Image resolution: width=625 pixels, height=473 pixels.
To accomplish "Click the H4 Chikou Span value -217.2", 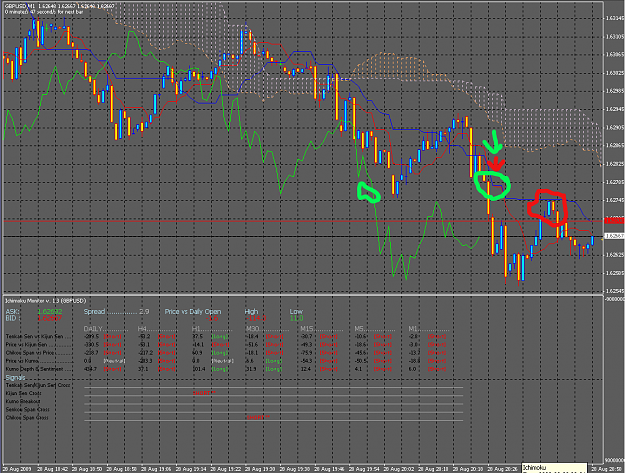I will click(144, 353).
